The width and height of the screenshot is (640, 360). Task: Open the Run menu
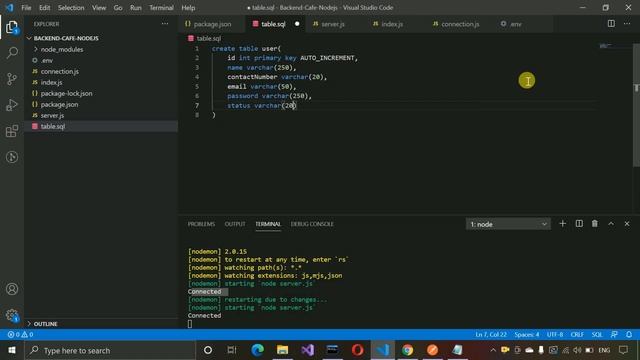(x=136, y=7)
